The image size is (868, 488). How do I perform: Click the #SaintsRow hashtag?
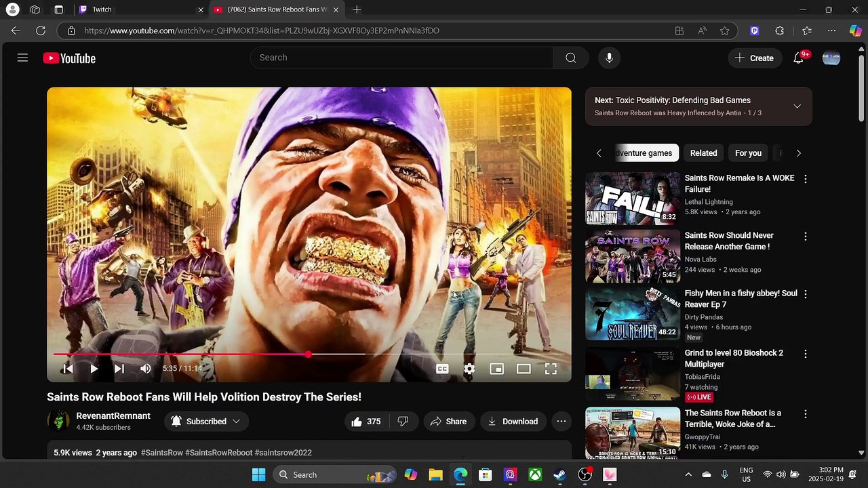(x=162, y=453)
